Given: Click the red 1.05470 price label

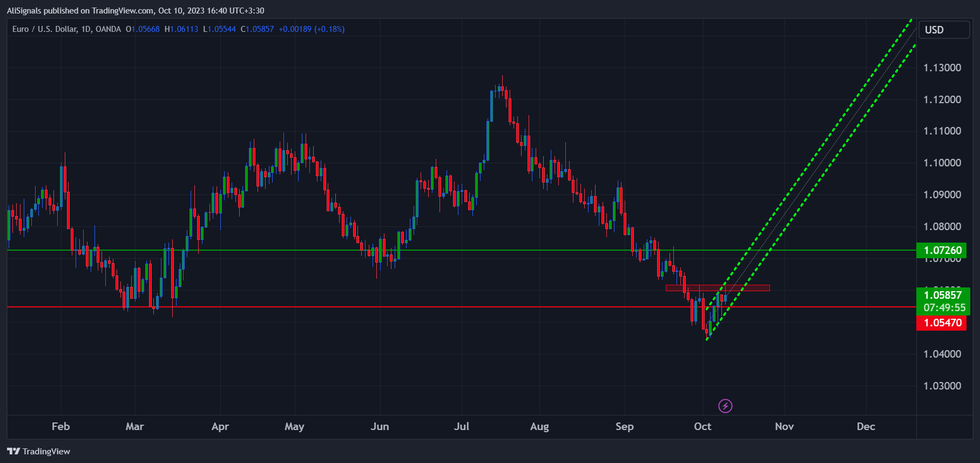Looking at the screenshot, I should coord(943,323).
